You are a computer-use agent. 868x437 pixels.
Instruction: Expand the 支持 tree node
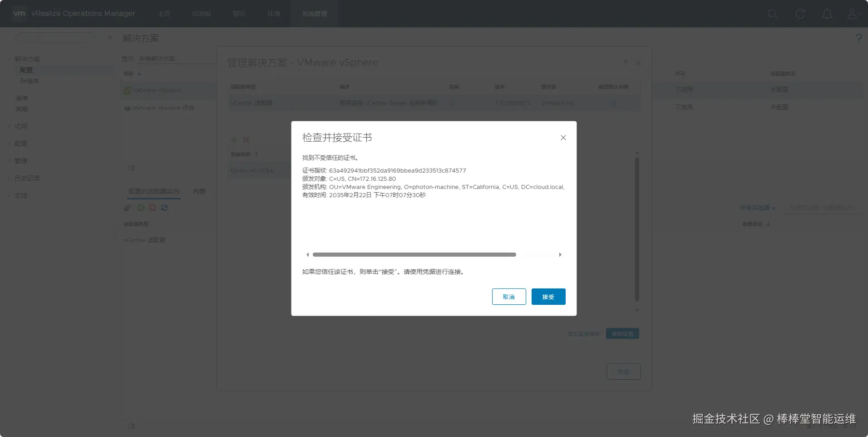coord(9,195)
